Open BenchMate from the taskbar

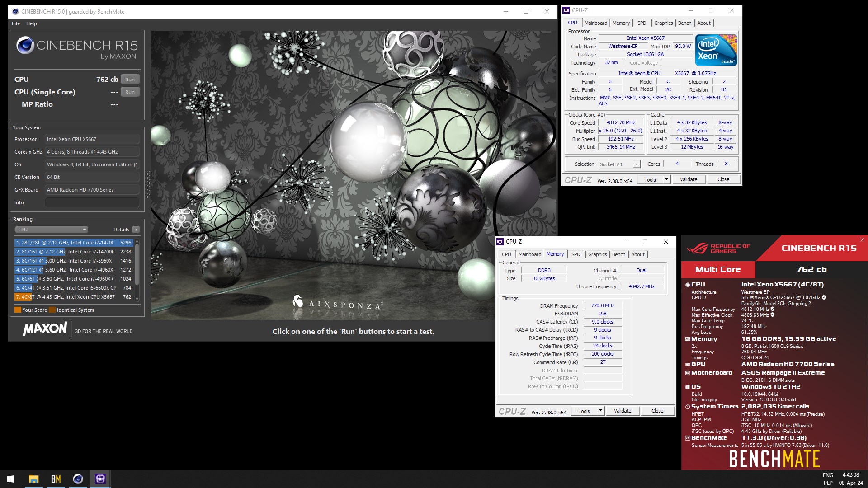(56, 479)
